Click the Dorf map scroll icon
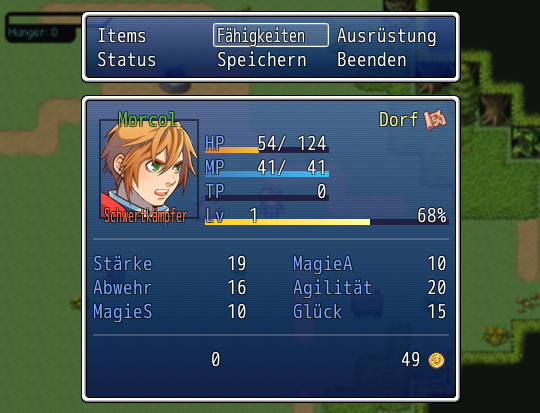 (x=435, y=120)
